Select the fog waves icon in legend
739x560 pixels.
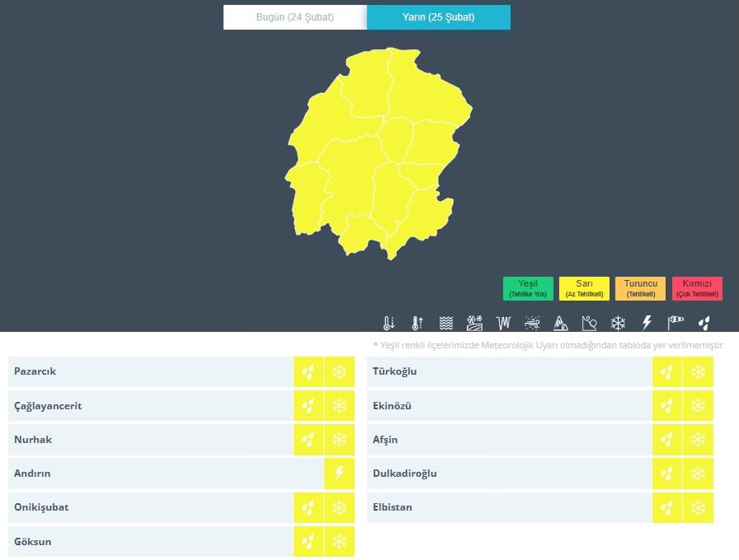click(446, 323)
